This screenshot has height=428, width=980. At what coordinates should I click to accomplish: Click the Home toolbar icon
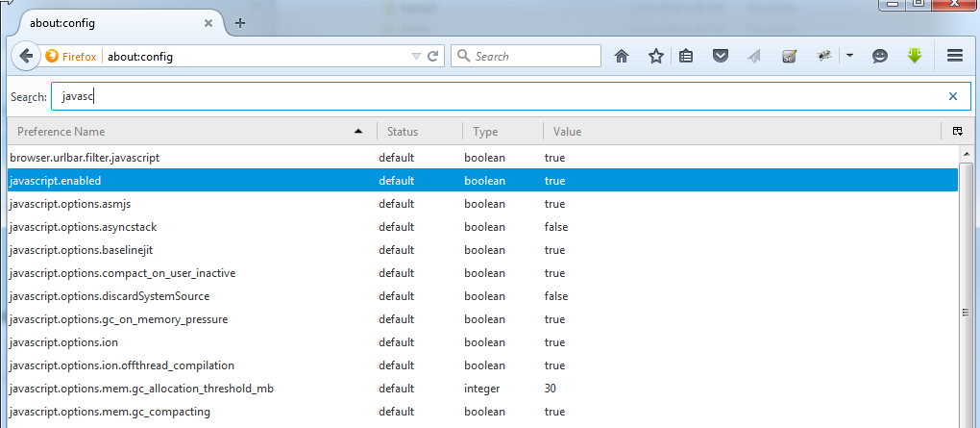pyautogui.click(x=622, y=57)
